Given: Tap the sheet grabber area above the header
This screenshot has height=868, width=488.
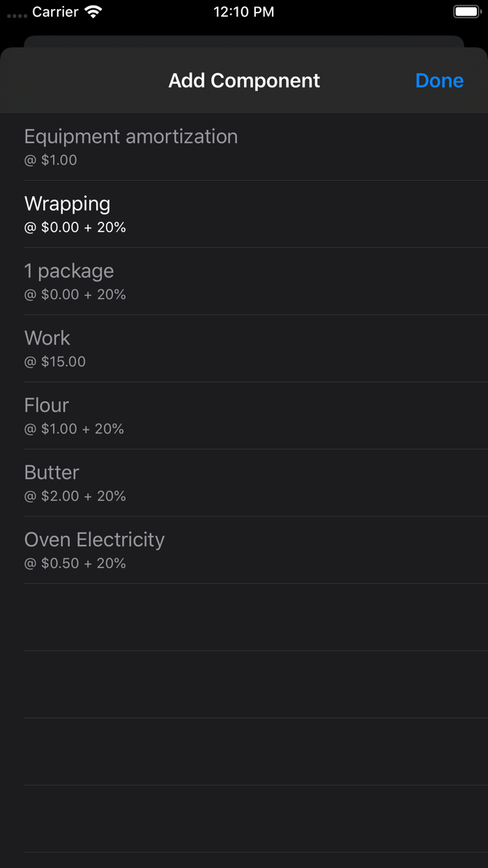Looking at the screenshot, I should point(244,40).
